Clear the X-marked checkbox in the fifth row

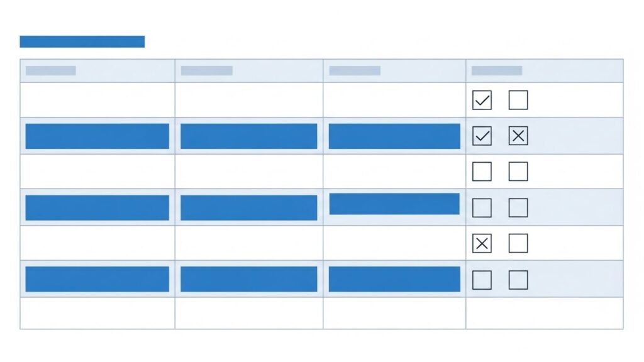pos(482,243)
